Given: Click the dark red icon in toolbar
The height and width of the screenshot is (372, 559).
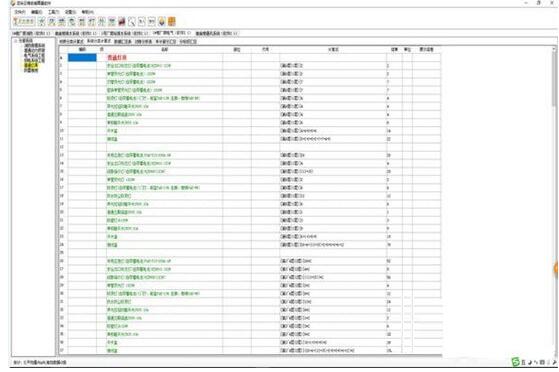Looking at the screenshot, I should coord(122,22).
